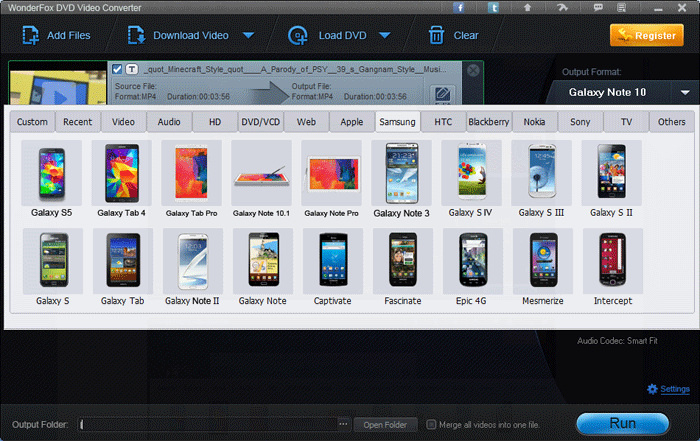700x441 pixels.
Task: Switch to the Blackberry tab
Action: click(x=489, y=122)
